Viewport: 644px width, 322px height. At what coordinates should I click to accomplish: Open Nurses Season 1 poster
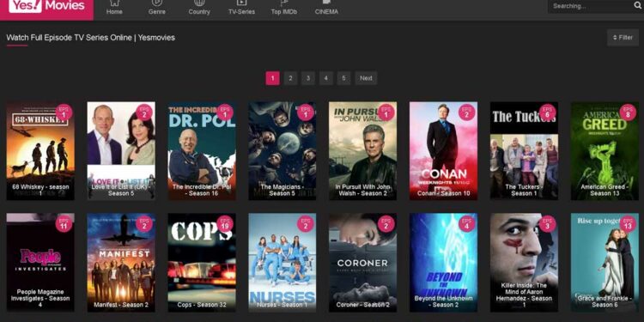pyautogui.click(x=283, y=262)
